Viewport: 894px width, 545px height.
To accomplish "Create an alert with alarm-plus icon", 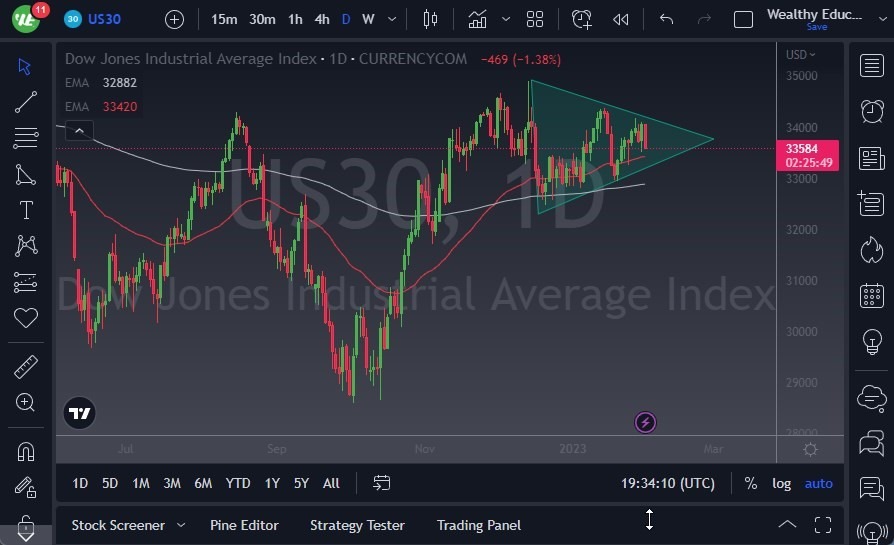I will pos(582,19).
